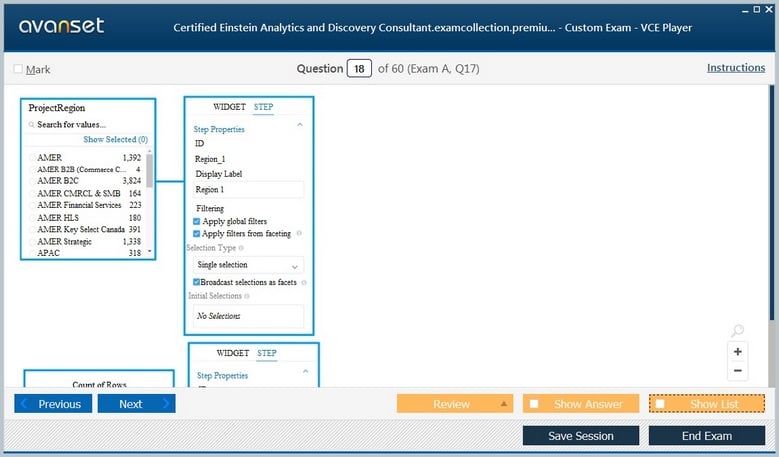This screenshot has width=779, height=457.
Task: Click the info icon beside Initial Selections
Action: (x=247, y=296)
